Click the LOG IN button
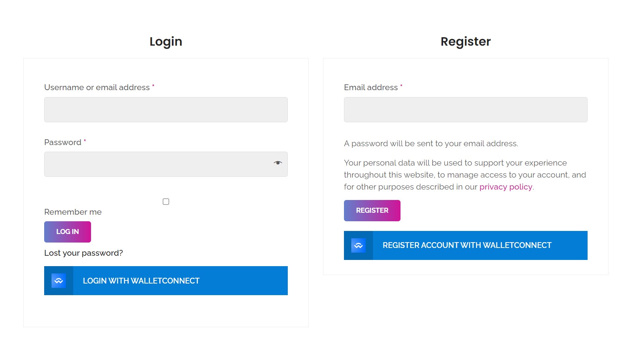This screenshot has height=364, width=636. point(67,231)
